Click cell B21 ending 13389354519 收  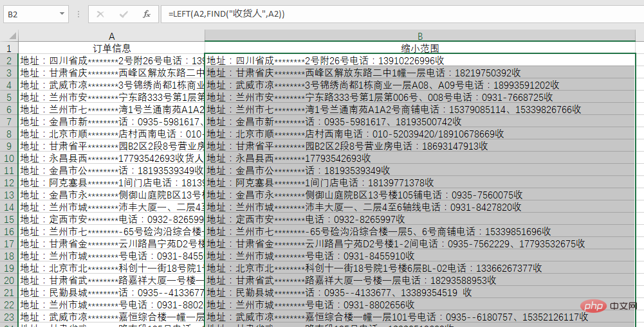pyautogui.click(x=419, y=292)
